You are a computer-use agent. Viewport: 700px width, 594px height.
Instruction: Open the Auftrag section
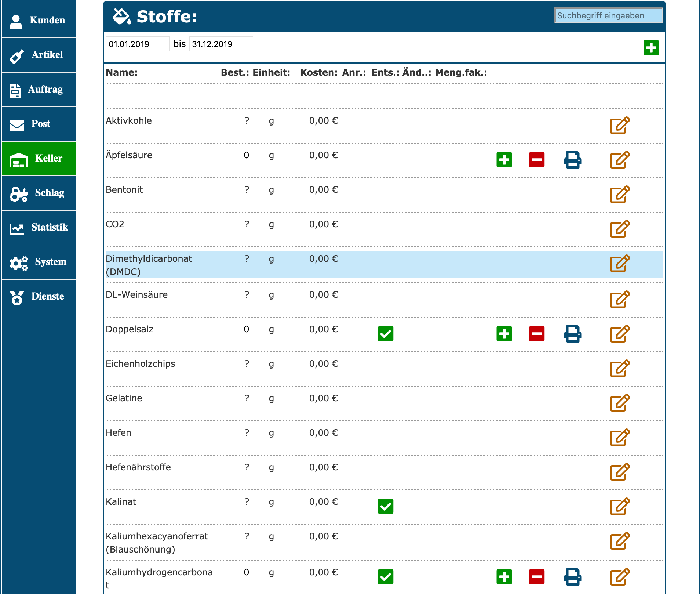pyautogui.click(x=39, y=90)
